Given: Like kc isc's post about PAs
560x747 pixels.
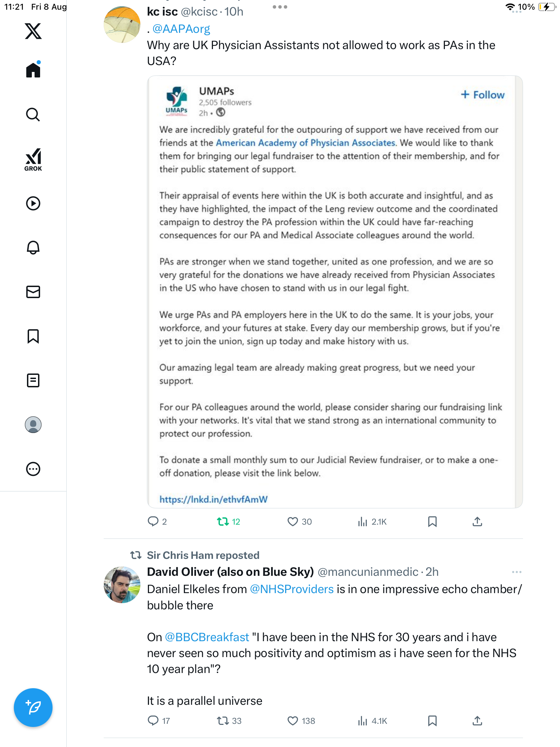Looking at the screenshot, I should coord(292,522).
